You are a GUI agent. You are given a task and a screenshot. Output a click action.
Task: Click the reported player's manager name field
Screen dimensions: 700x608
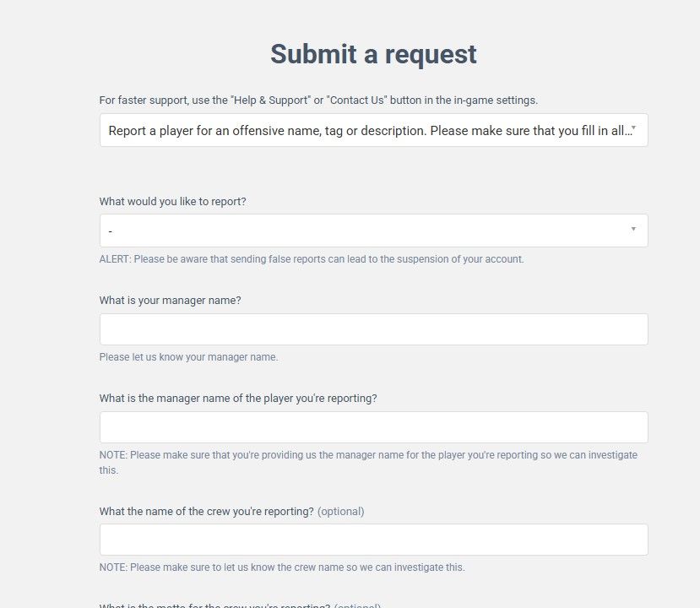(x=373, y=427)
